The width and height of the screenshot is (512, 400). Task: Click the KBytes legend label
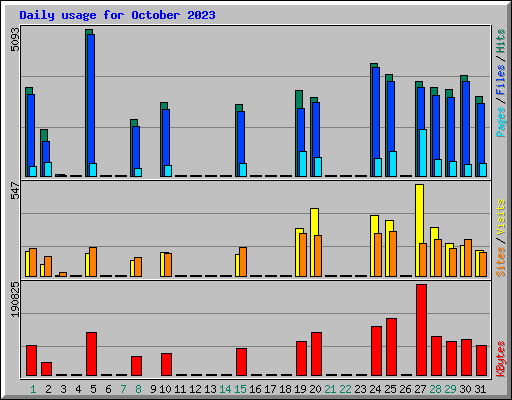tap(501, 359)
